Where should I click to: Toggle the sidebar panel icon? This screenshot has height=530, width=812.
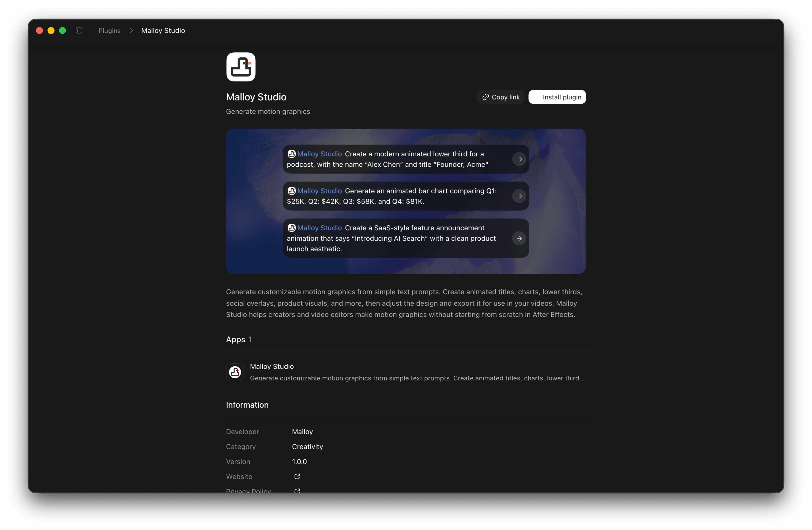click(79, 31)
